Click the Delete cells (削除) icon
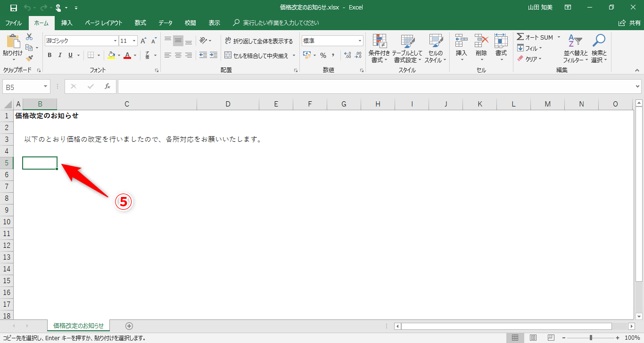Image resolution: width=644 pixels, height=343 pixels. (x=481, y=41)
